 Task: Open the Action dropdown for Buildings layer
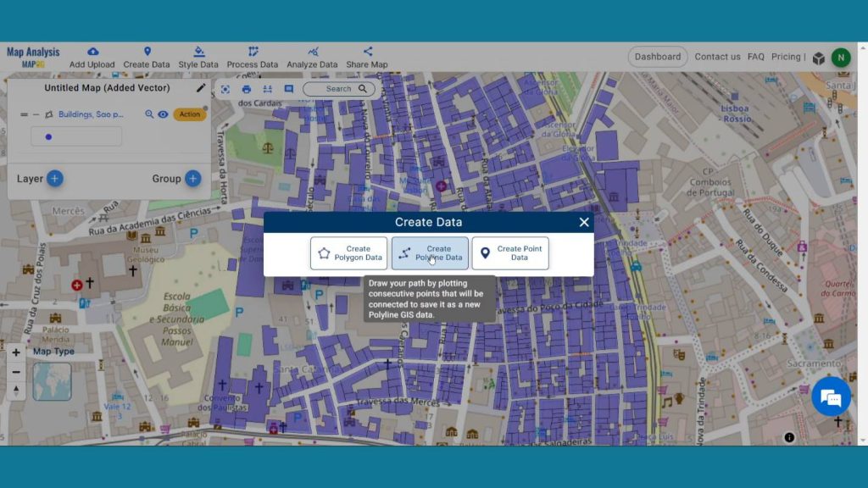190,114
